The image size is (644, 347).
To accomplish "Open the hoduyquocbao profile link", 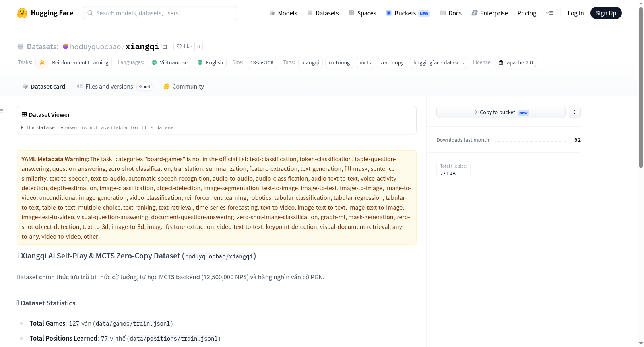I will coord(95,46).
